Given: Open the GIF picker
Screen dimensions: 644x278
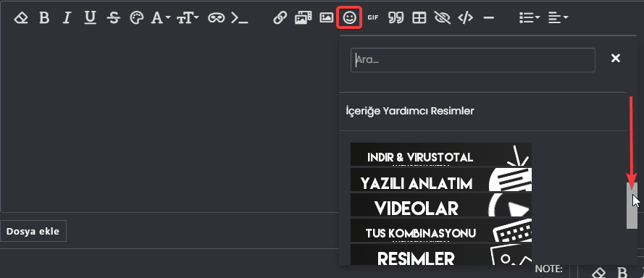Looking at the screenshot, I should (x=372, y=17).
